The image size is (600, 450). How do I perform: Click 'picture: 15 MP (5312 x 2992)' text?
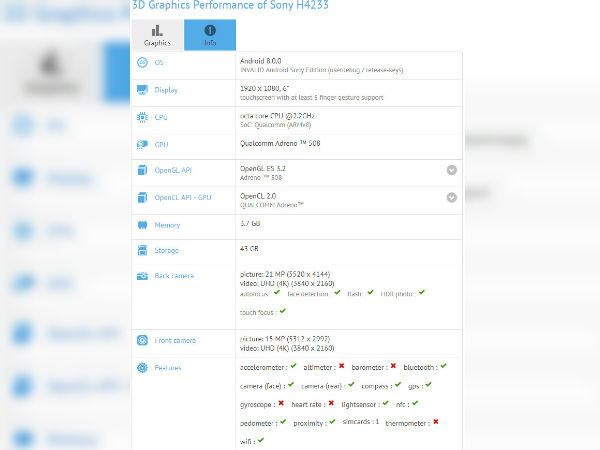point(285,339)
